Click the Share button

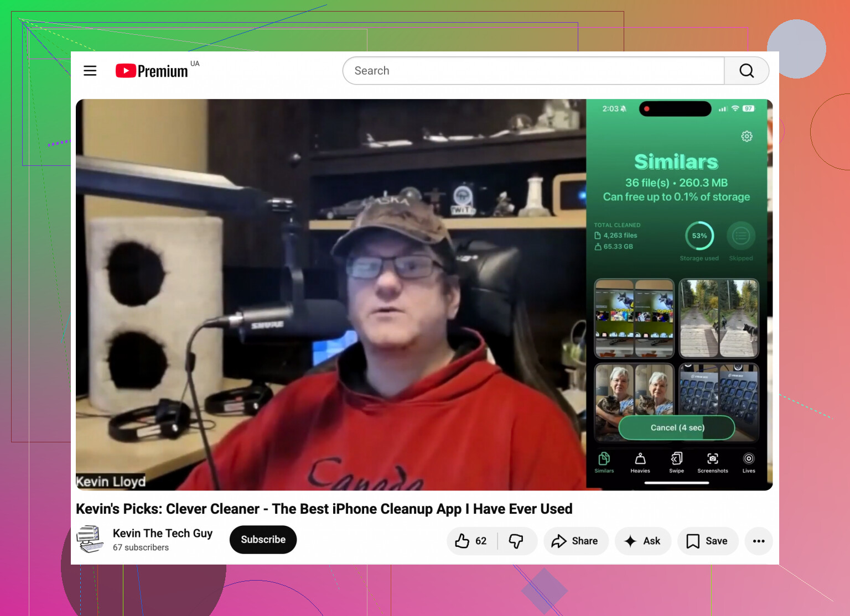576,541
